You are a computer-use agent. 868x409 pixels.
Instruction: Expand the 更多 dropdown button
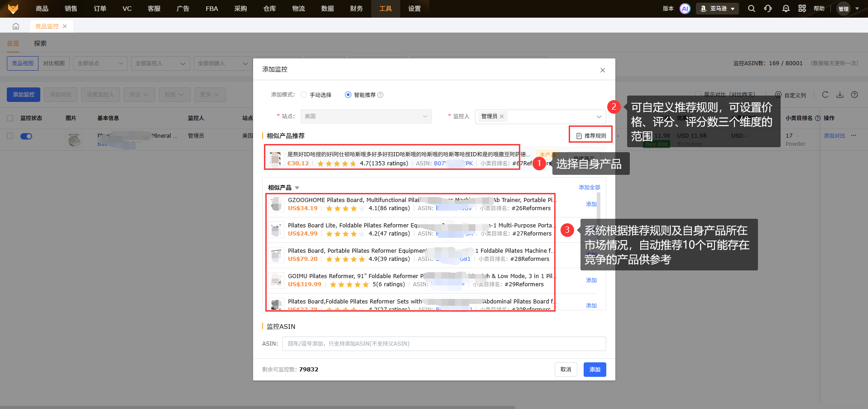pos(210,95)
